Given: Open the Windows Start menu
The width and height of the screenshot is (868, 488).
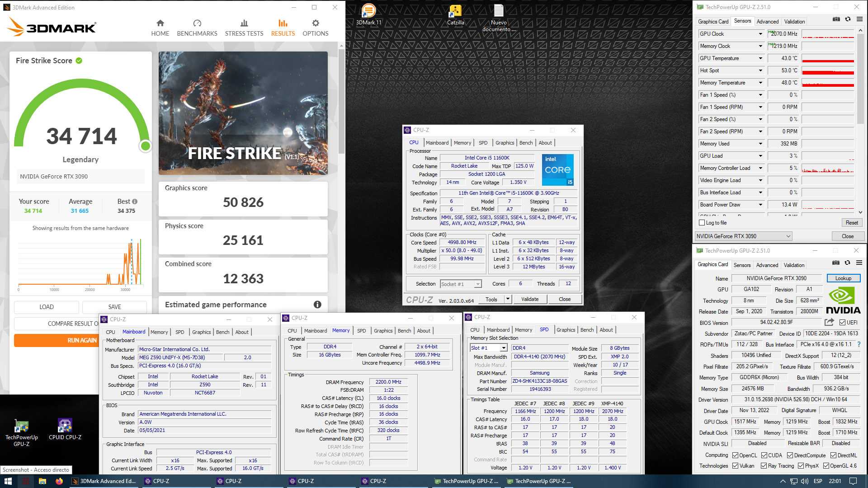Looking at the screenshot, I should (8, 481).
